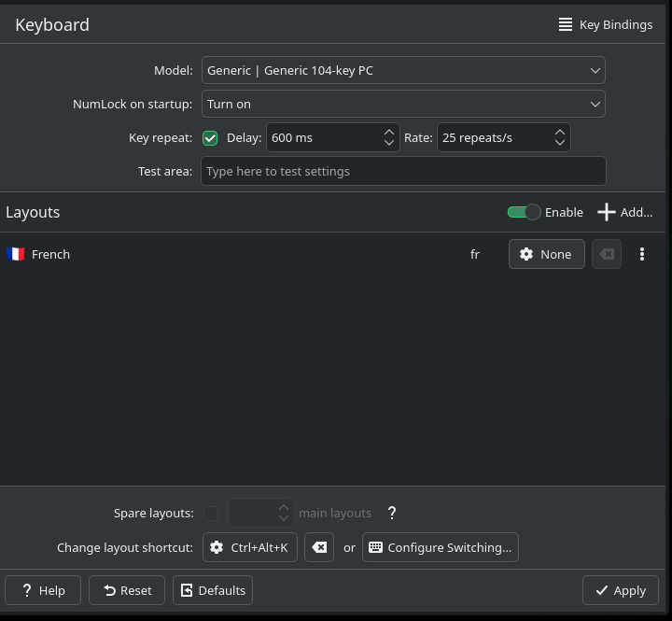This screenshot has height=621, width=672.
Task: Expand the keyboard Model dropdown
Action: pyautogui.click(x=403, y=70)
